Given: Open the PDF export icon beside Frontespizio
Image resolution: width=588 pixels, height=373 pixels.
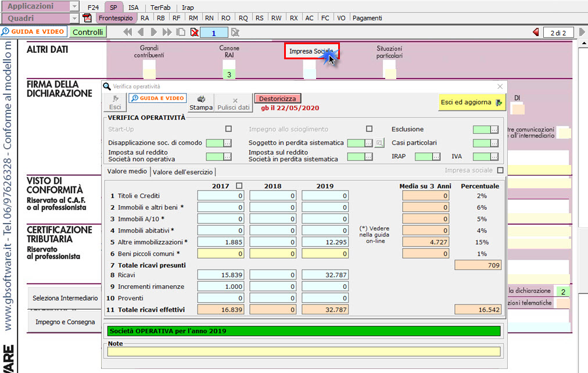Looking at the screenshot, I should tap(87, 18).
